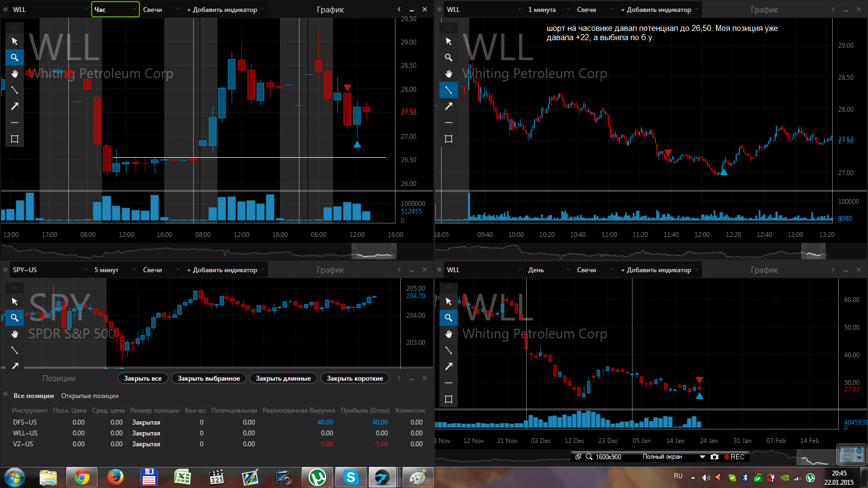Choose horizontal line tool in WLL daily chart
Screen dimensions: 868x488
pos(449,383)
